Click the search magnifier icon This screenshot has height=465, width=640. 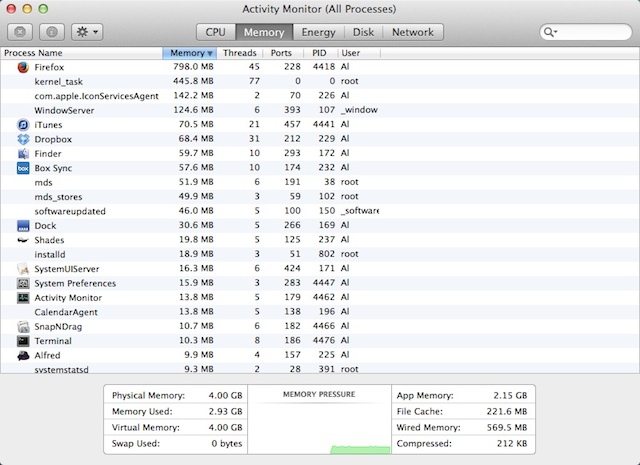click(550, 32)
